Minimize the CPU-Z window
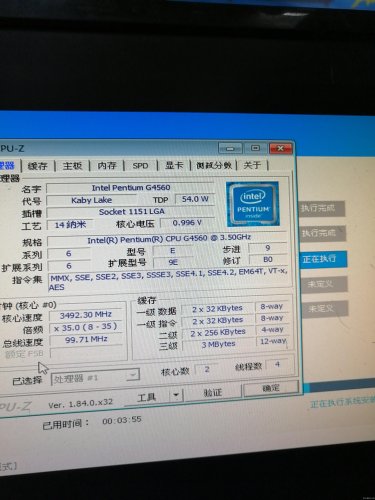This screenshot has height=500, width=375. click(x=230, y=148)
